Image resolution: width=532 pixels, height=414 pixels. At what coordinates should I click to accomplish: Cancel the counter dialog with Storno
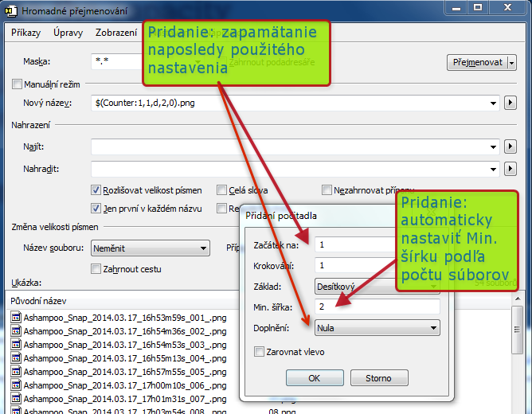click(379, 378)
